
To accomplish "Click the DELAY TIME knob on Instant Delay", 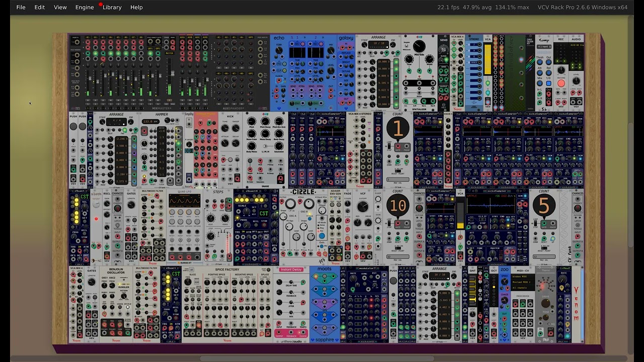I will click(279, 282).
